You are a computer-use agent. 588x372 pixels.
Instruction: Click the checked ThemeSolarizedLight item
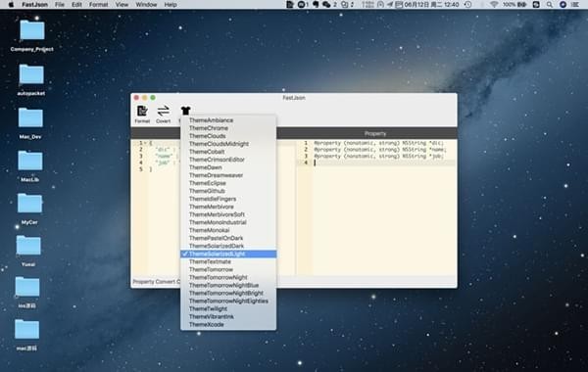pyautogui.click(x=228, y=254)
